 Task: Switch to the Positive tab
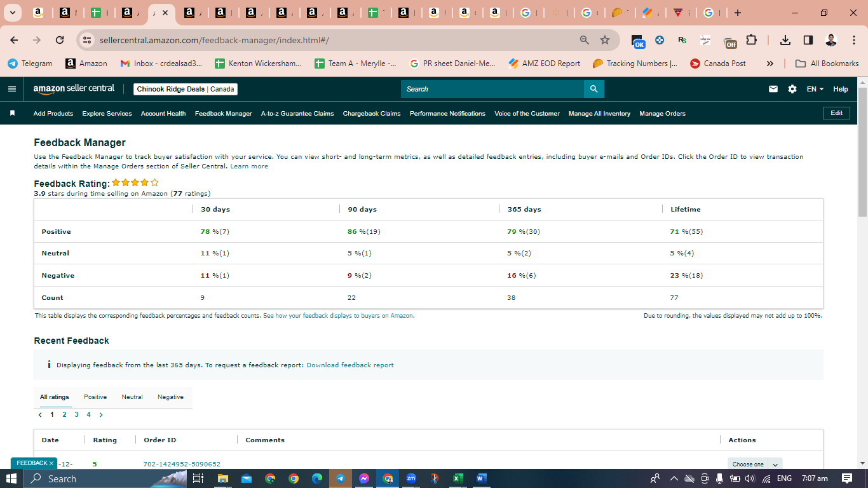click(x=95, y=397)
